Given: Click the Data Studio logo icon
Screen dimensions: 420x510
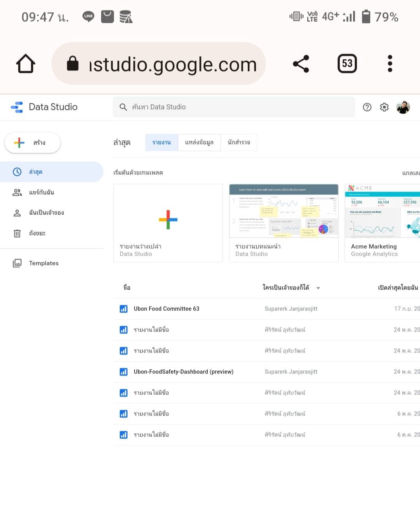Looking at the screenshot, I should click(17, 107).
